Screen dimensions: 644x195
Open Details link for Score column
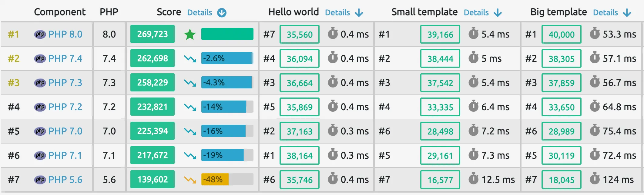point(200,13)
